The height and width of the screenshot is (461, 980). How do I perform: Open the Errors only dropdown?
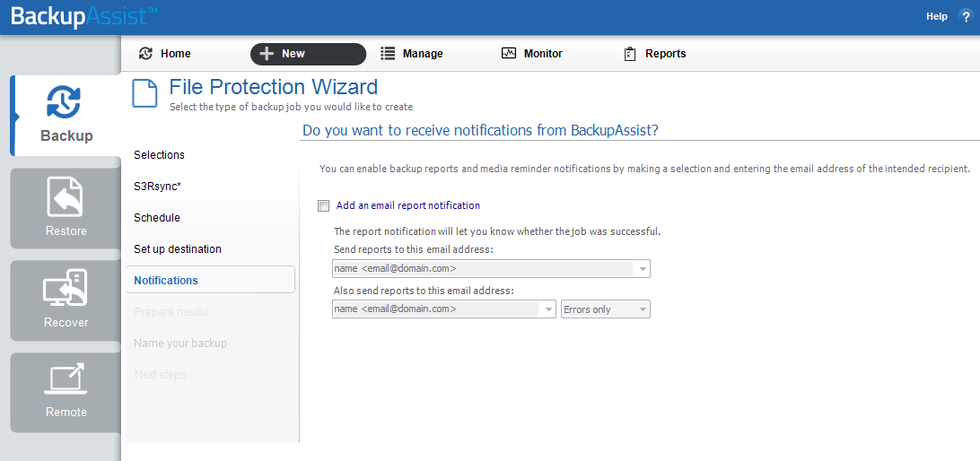(x=606, y=309)
